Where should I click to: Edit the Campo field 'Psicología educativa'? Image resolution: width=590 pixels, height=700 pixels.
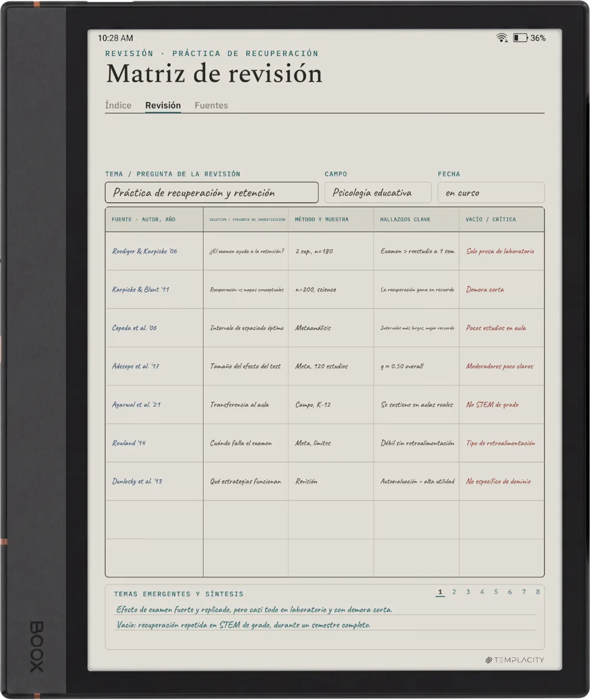click(x=378, y=192)
